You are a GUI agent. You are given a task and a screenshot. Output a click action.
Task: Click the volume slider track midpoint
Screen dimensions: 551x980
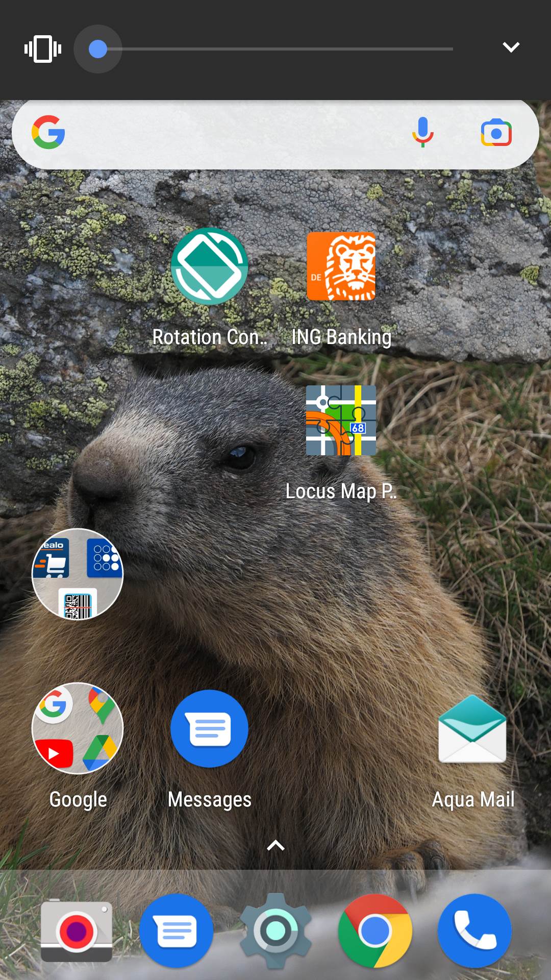275,49
